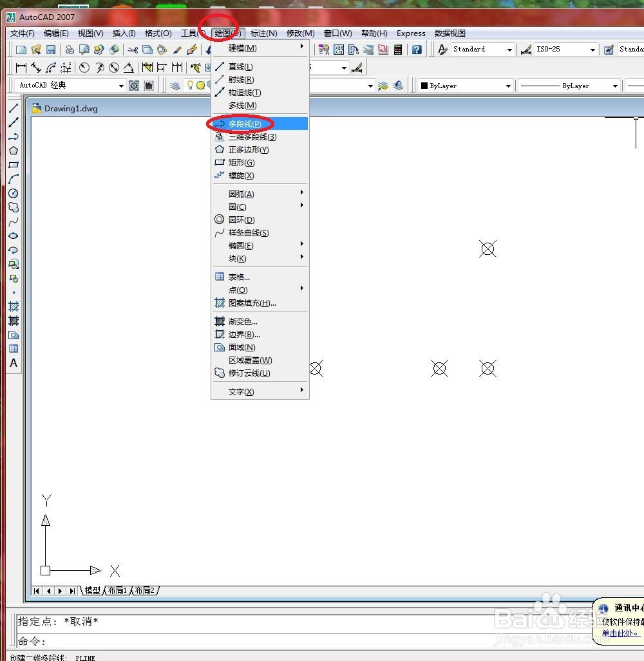Click the New drawing icon
Image resolution: width=644 pixels, height=661 pixels.
coord(21,50)
